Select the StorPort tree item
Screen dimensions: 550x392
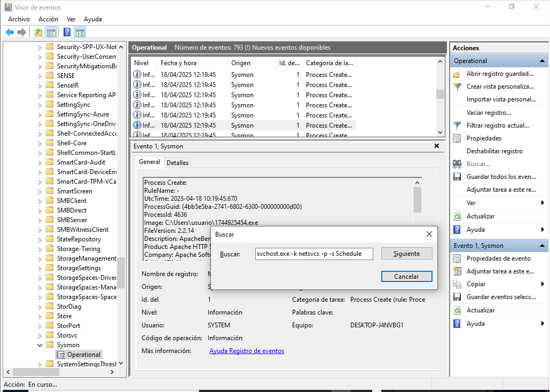pos(68,326)
